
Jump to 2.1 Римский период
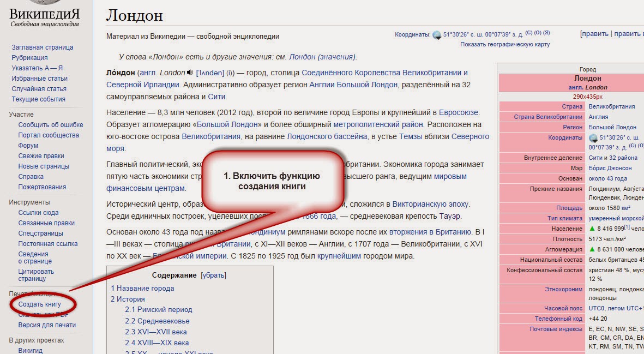159,310
